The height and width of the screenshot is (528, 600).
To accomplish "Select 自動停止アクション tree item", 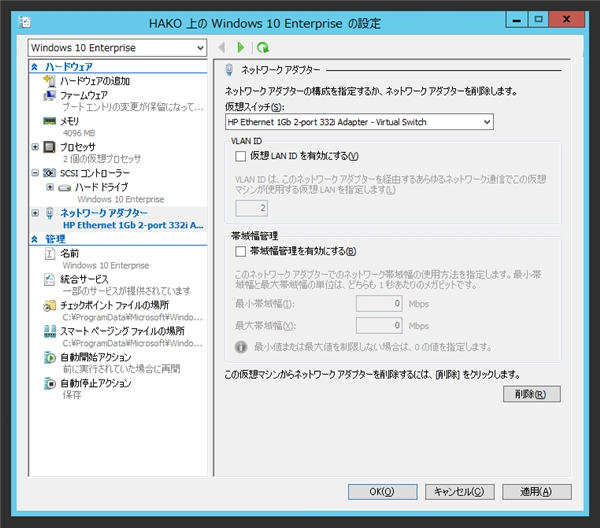I will tap(96, 383).
